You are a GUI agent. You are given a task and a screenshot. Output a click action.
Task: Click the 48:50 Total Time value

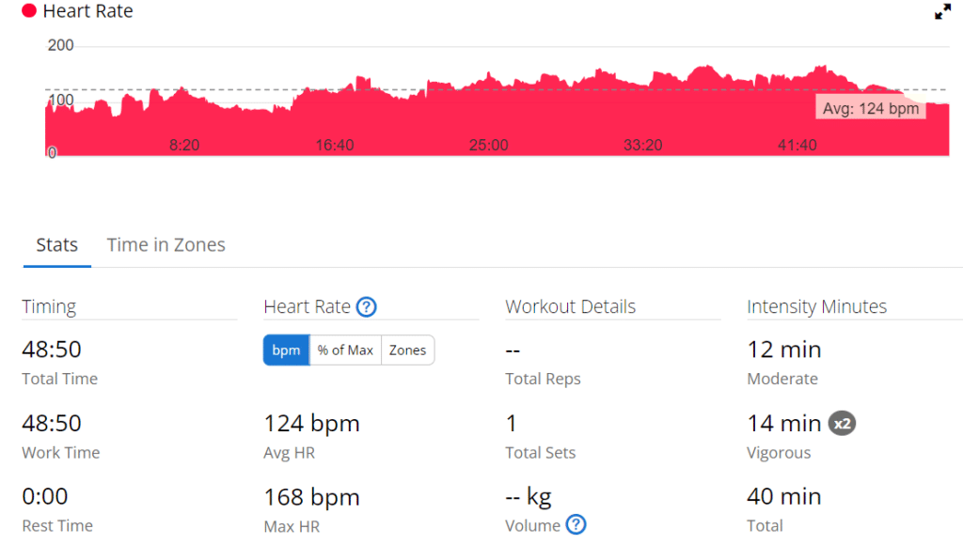pyautogui.click(x=52, y=350)
